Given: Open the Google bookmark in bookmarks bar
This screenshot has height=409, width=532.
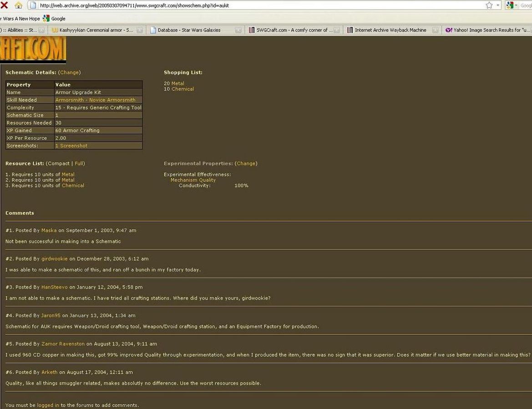Looking at the screenshot, I should (x=54, y=19).
